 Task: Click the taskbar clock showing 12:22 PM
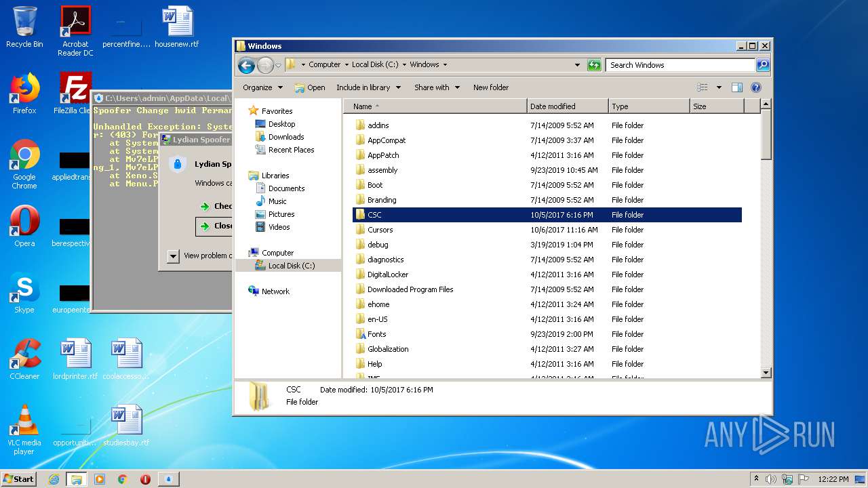pyautogui.click(x=832, y=479)
